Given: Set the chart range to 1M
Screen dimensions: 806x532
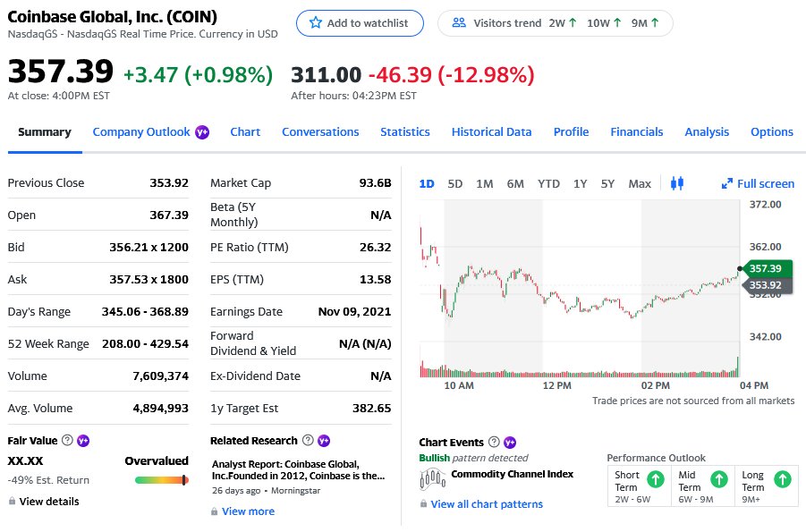Looking at the screenshot, I should (x=485, y=183).
